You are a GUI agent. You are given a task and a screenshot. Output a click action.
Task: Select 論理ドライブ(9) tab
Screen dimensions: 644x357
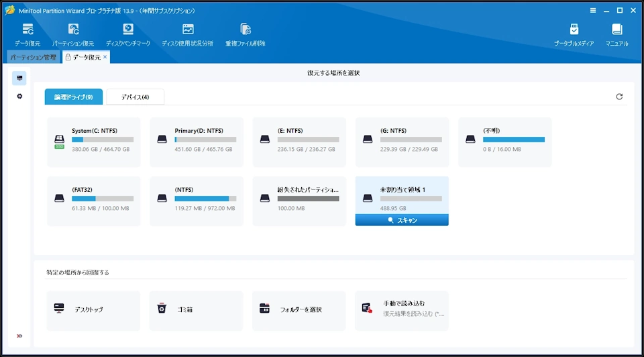74,97
